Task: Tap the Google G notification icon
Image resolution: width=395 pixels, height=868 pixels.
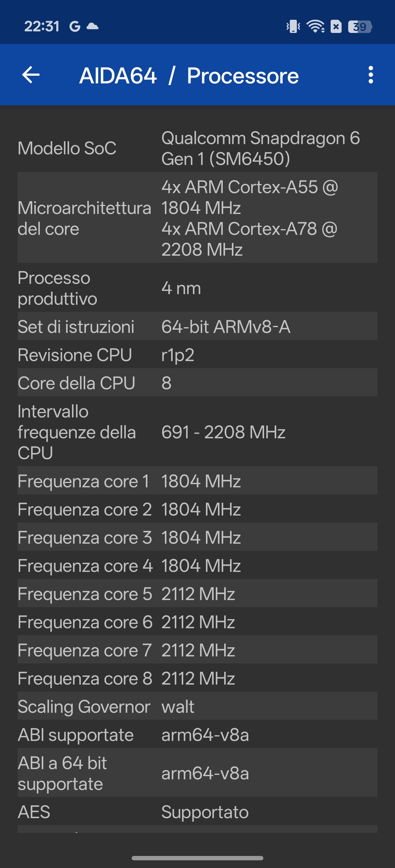Action: [x=75, y=26]
